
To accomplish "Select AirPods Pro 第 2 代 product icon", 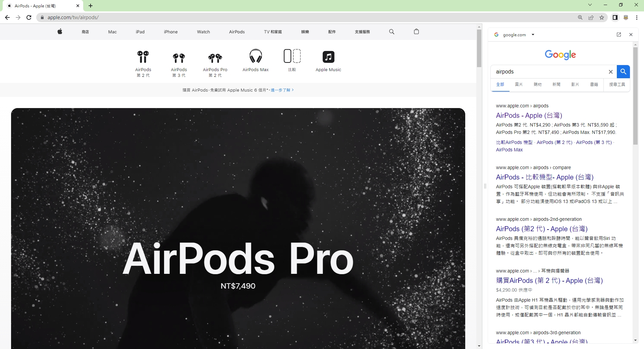I will click(x=215, y=58).
